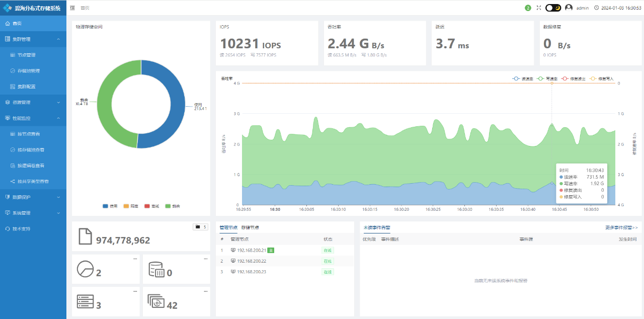
Task: Collapse the 性能监控 menu chevron
Action: 58,118
